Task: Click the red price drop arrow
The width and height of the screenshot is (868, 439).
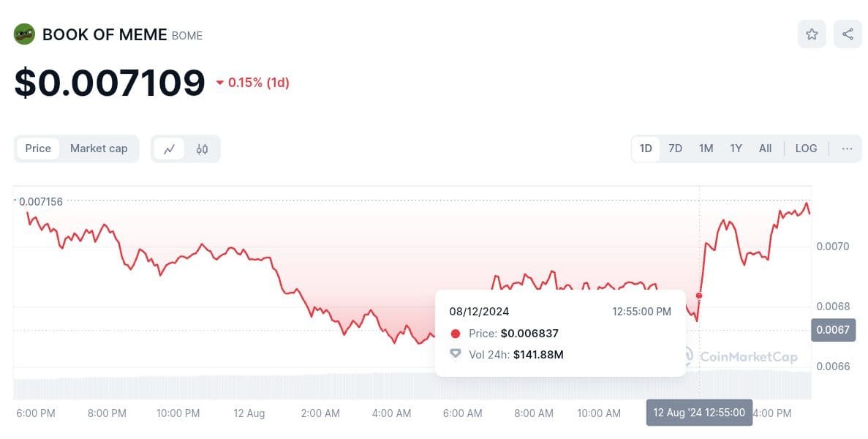Action: tap(219, 83)
